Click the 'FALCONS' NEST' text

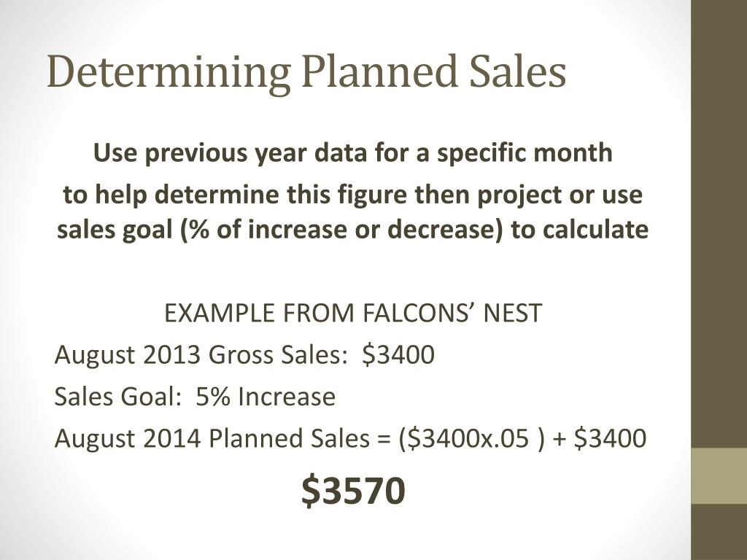tap(452, 314)
